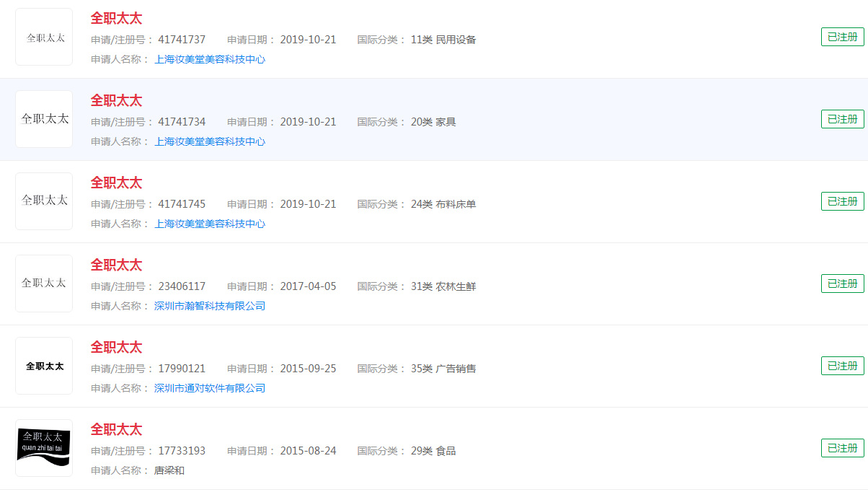Click the wave-design logo with pinyin text
868x492 pixels.
point(43,447)
